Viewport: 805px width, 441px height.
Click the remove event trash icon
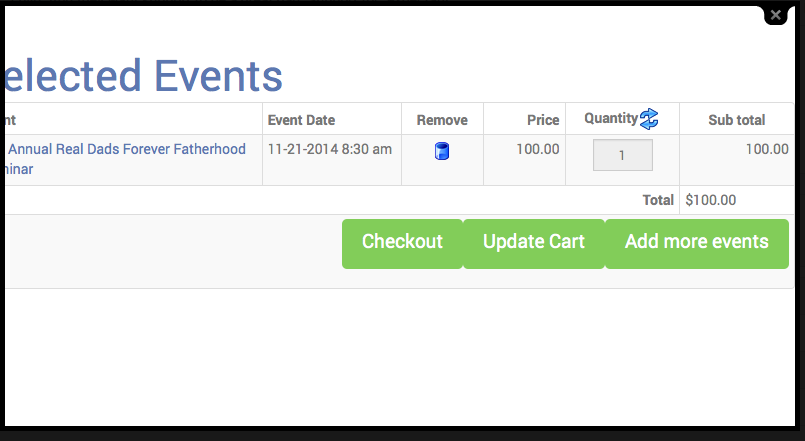pyautogui.click(x=442, y=151)
